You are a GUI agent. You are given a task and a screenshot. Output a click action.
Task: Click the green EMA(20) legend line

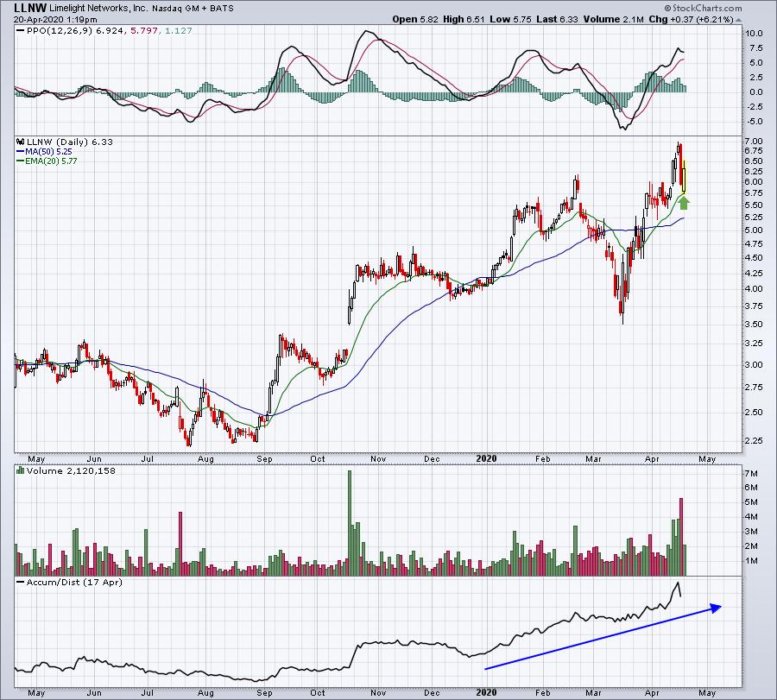21,161
